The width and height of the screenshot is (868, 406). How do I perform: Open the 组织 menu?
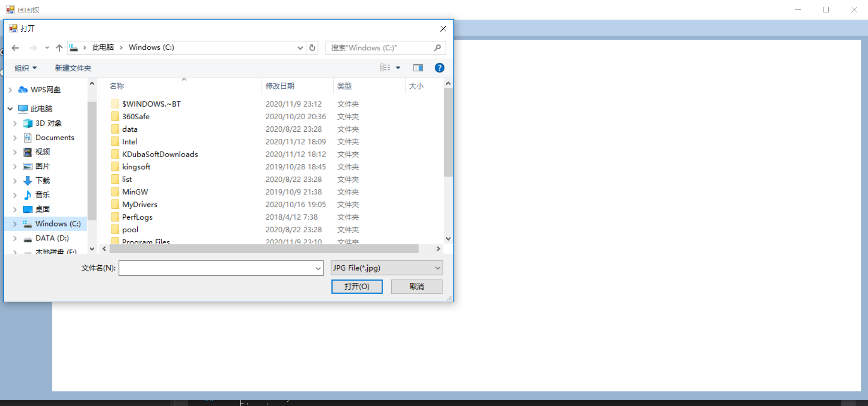click(x=25, y=68)
